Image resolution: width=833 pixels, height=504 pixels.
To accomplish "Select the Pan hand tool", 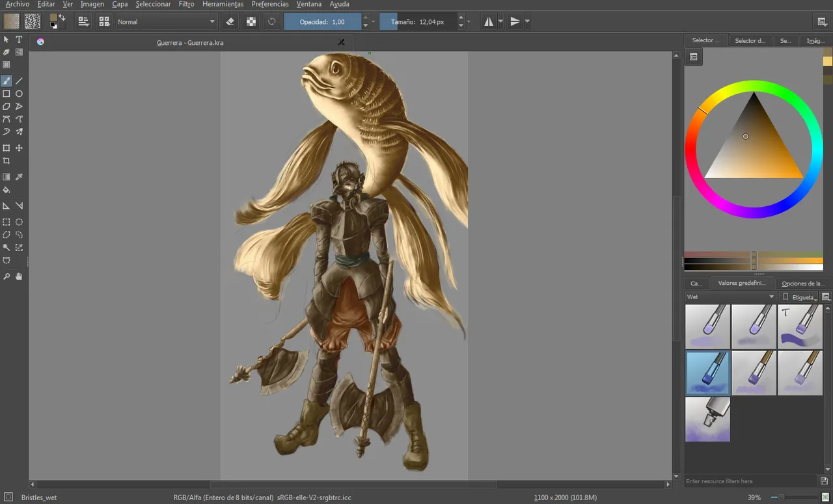I will coord(19,276).
